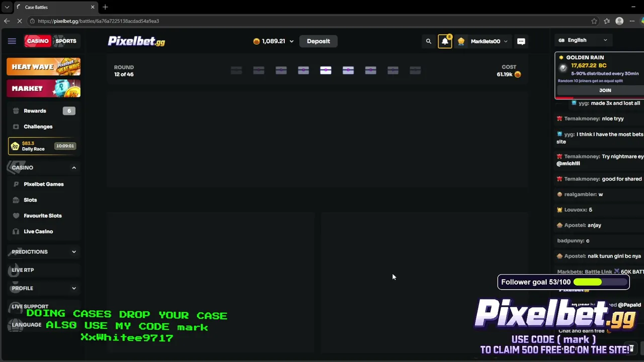
Task: Click the Live Casino icon
Action: [x=16, y=231]
